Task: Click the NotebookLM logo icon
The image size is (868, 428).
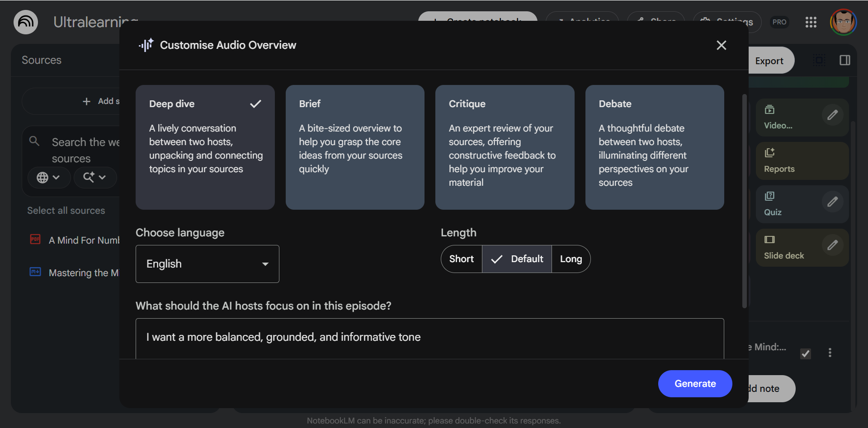Action: pyautogui.click(x=26, y=22)
